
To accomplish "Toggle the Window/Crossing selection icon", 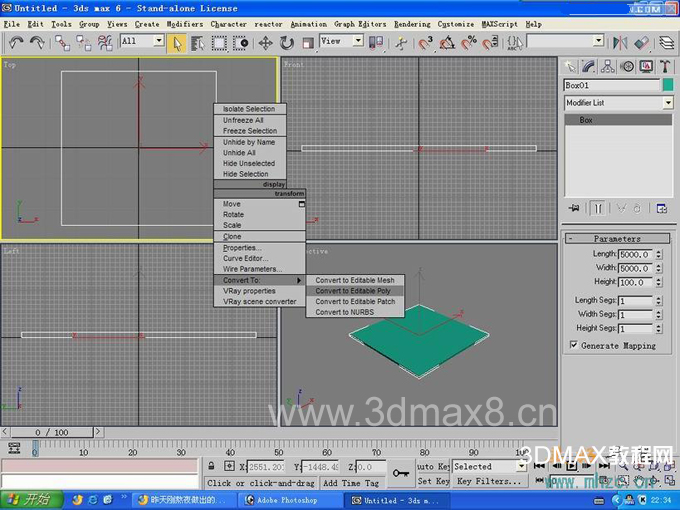I will point(241,43).
